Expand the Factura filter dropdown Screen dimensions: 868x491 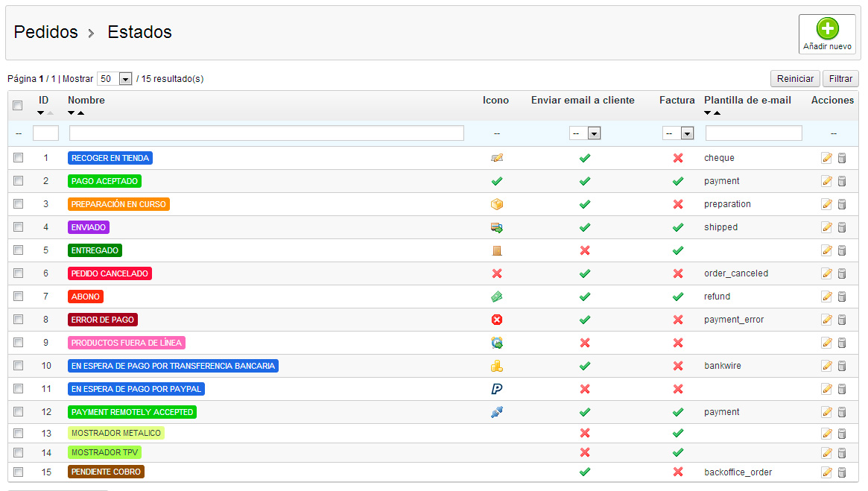click(678, 133)
